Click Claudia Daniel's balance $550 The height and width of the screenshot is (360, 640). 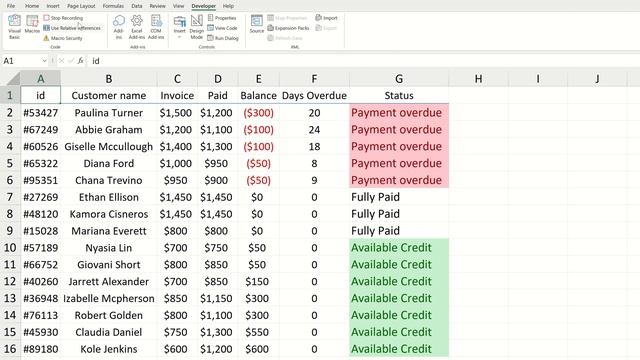point(258,332)
